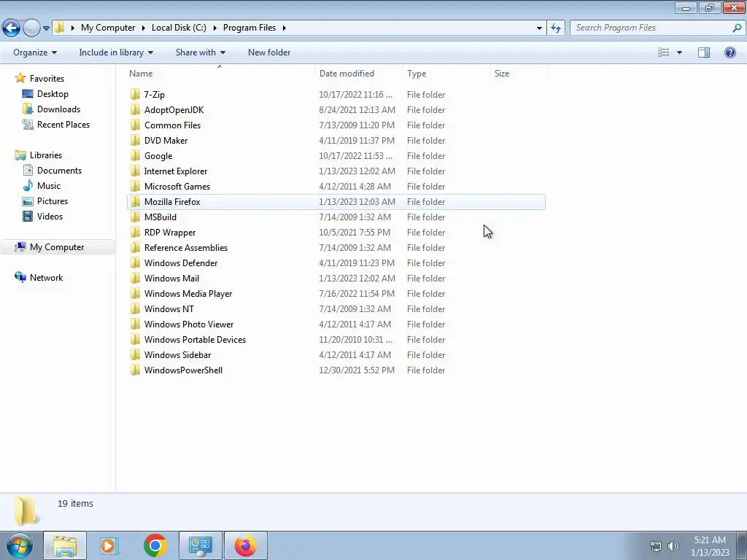Open the view options dropdown arrow

[679, 52]
